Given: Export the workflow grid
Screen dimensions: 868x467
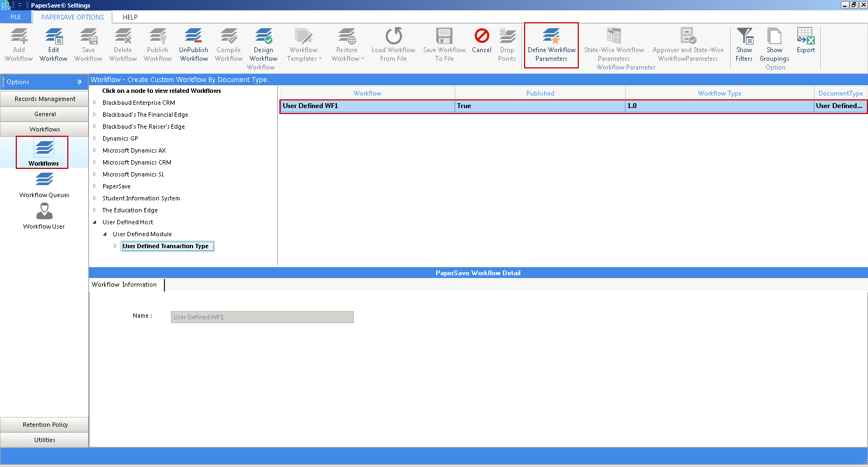Looking at the screenshot, I should (806, 41).
